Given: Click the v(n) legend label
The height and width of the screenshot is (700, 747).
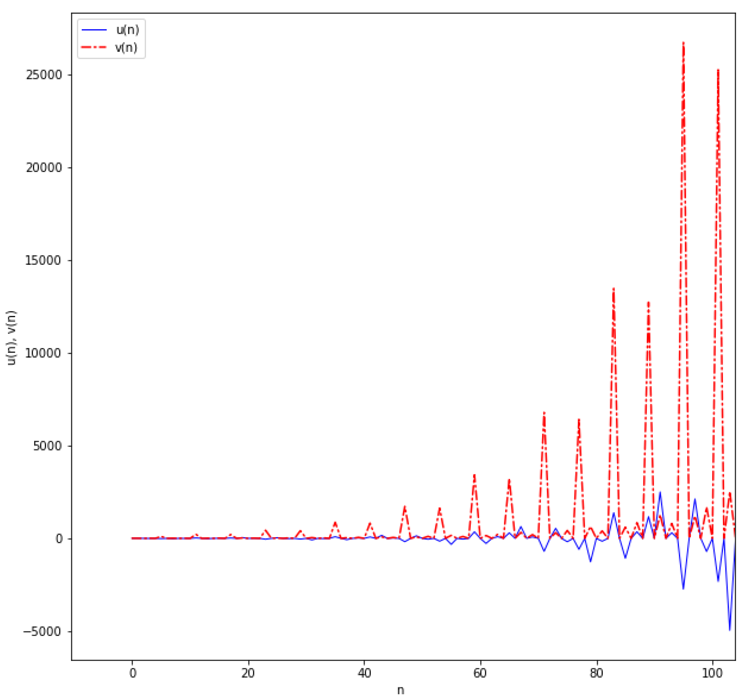Looking at the screenshot, I should (126, 48).
